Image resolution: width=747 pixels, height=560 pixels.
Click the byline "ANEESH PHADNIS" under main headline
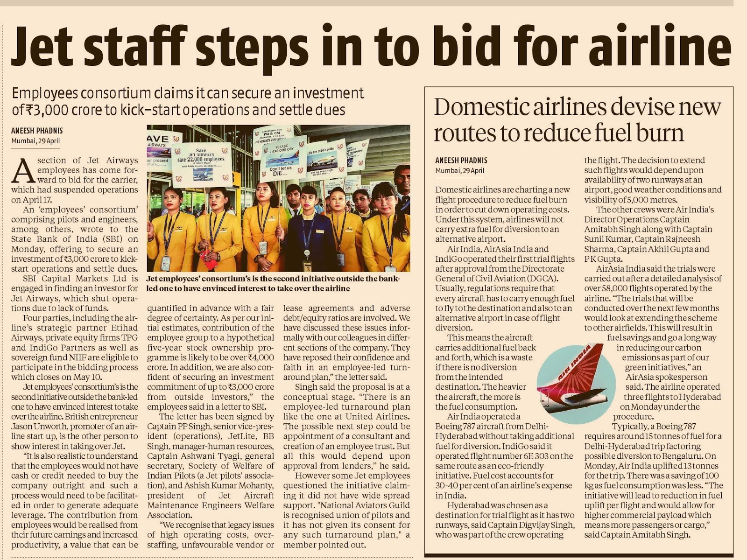37,131
